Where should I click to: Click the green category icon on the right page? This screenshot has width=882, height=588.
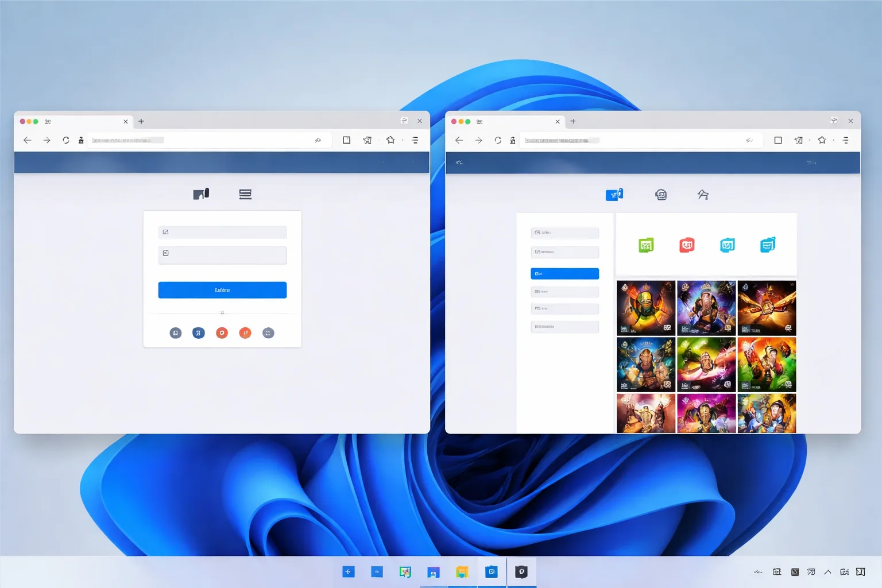pos(646,245)
